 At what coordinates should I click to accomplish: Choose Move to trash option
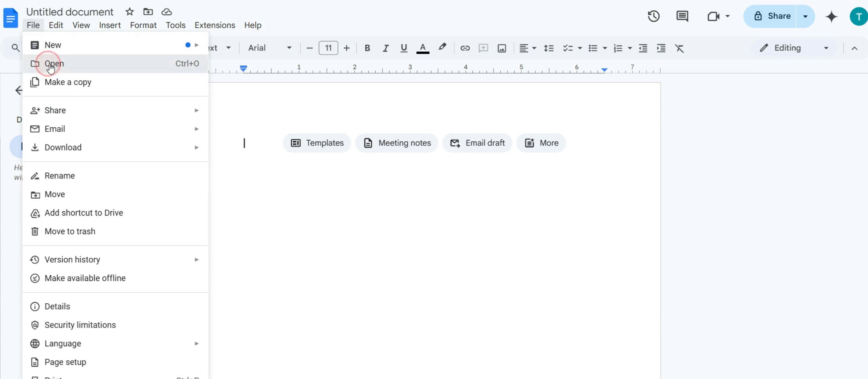(70, 231)
